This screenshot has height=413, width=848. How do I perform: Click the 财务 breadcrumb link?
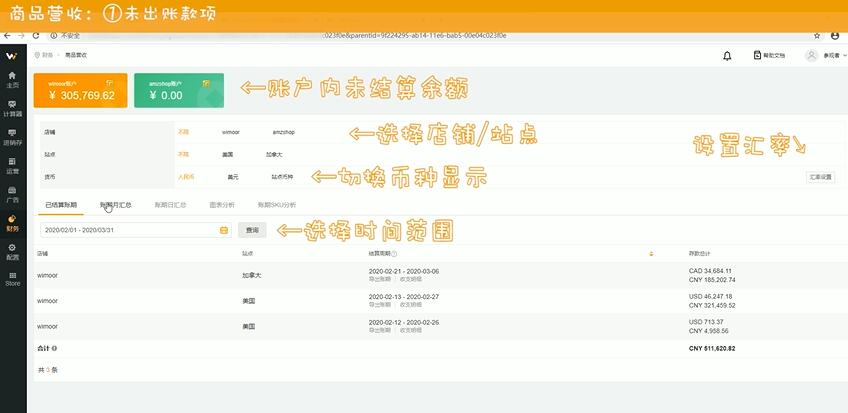click(48, 55)
